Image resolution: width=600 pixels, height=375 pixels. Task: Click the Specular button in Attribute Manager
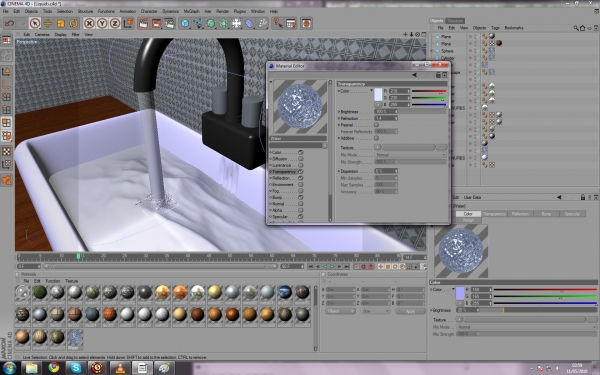pyautogui.click(x=572, y=214)
